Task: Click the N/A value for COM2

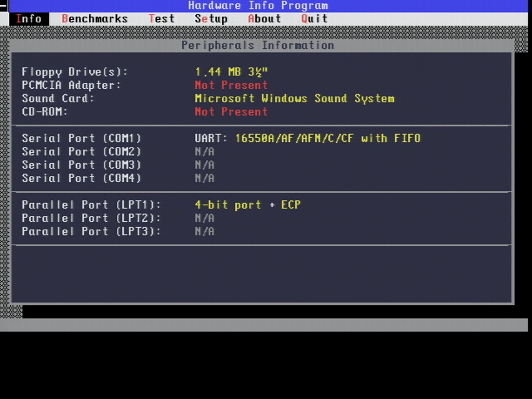Action: point(205,152)
